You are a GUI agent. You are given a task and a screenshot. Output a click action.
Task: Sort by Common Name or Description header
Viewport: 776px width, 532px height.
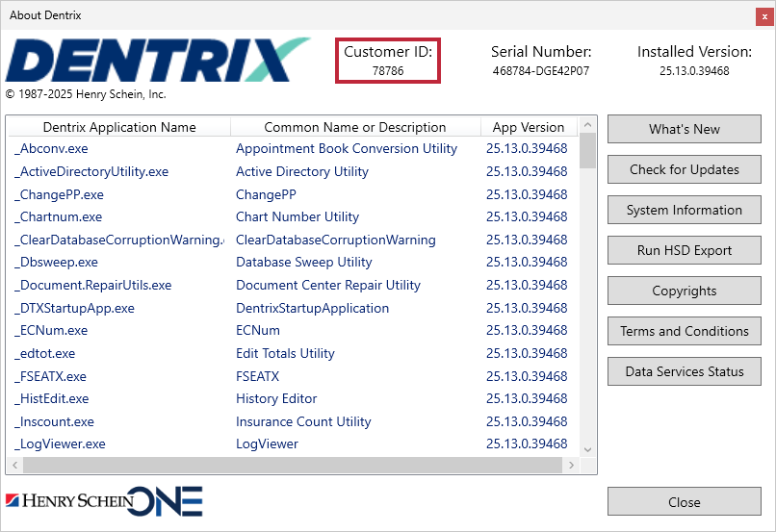[355, 127]
